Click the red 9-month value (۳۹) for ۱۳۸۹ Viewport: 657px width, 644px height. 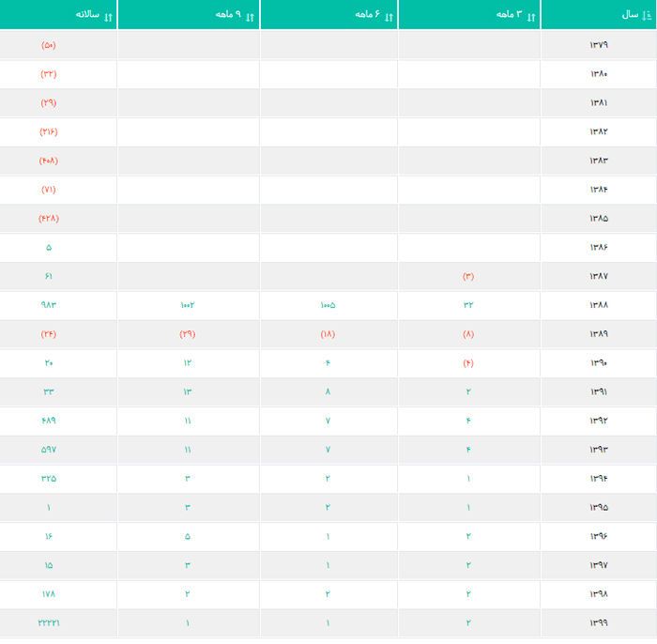coord(188,334)
